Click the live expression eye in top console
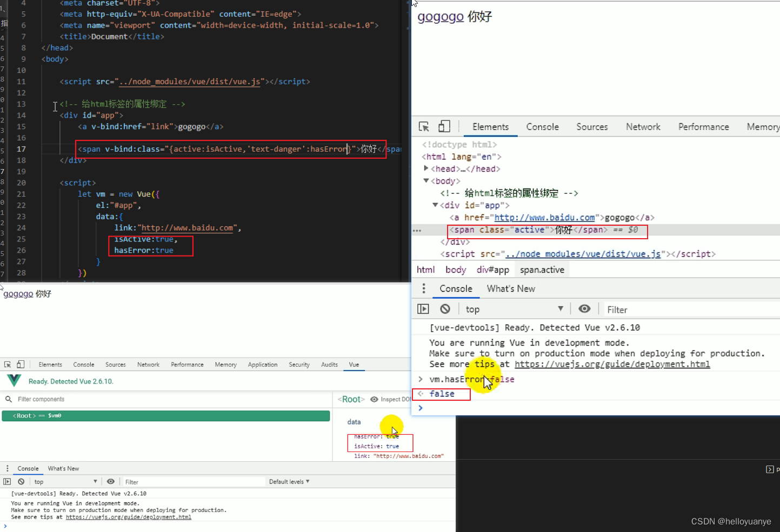This screenshot has height=532, width=780. coord(584,308)
